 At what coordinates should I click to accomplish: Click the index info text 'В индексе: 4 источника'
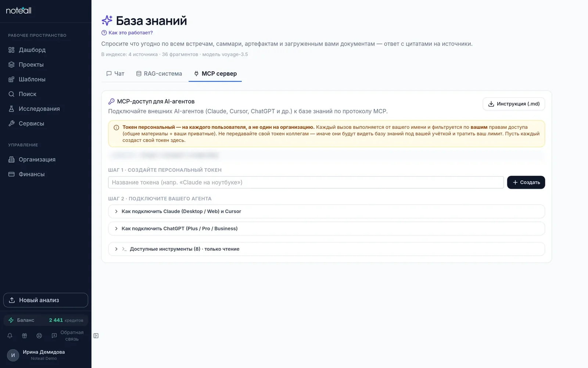(129, 54)
